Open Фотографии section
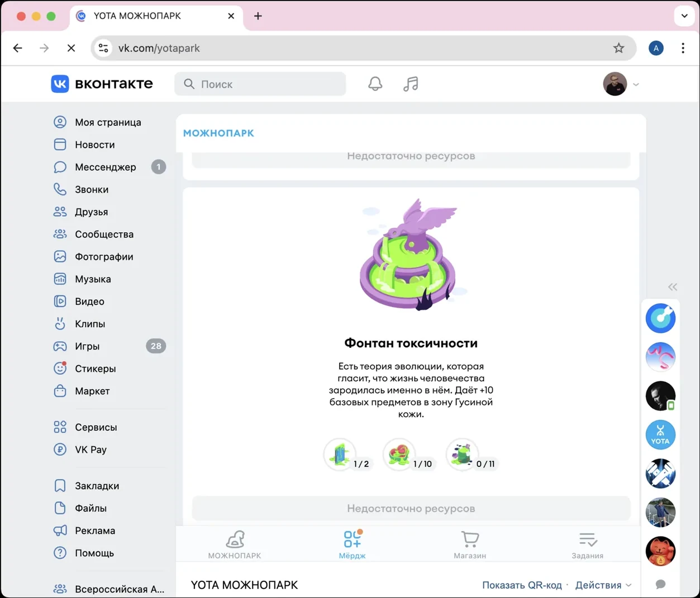The width and height of the screenshot is (700, 598). click(104, 256)
